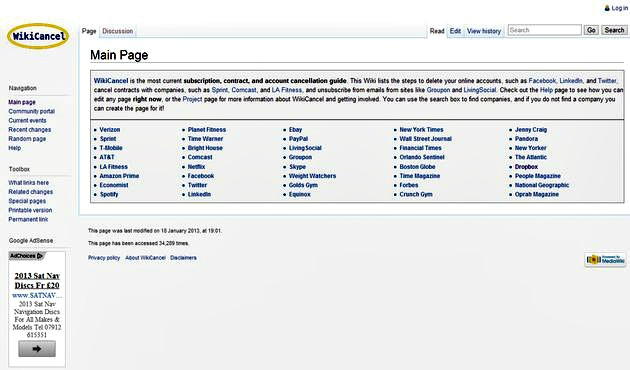This screenshot has width=630, height=370.
Task: Open the National Geographic link
Action: tap(542, 185)
